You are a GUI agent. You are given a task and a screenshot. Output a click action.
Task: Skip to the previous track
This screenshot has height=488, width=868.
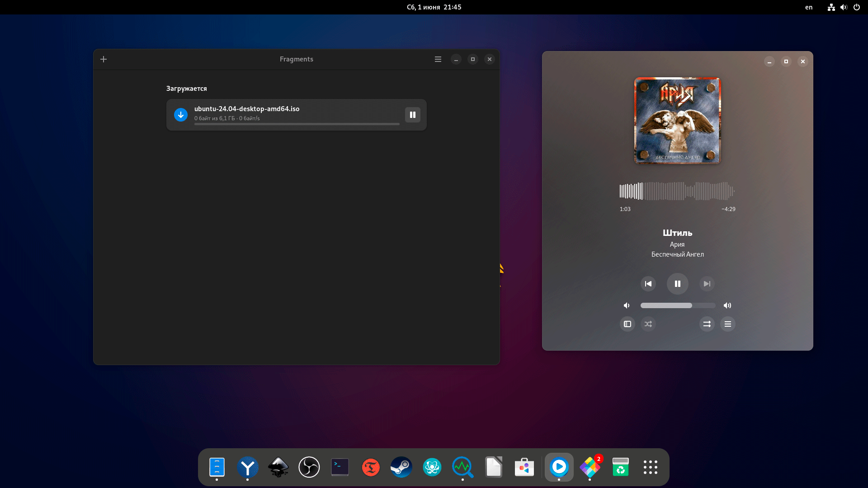[648, 284]
